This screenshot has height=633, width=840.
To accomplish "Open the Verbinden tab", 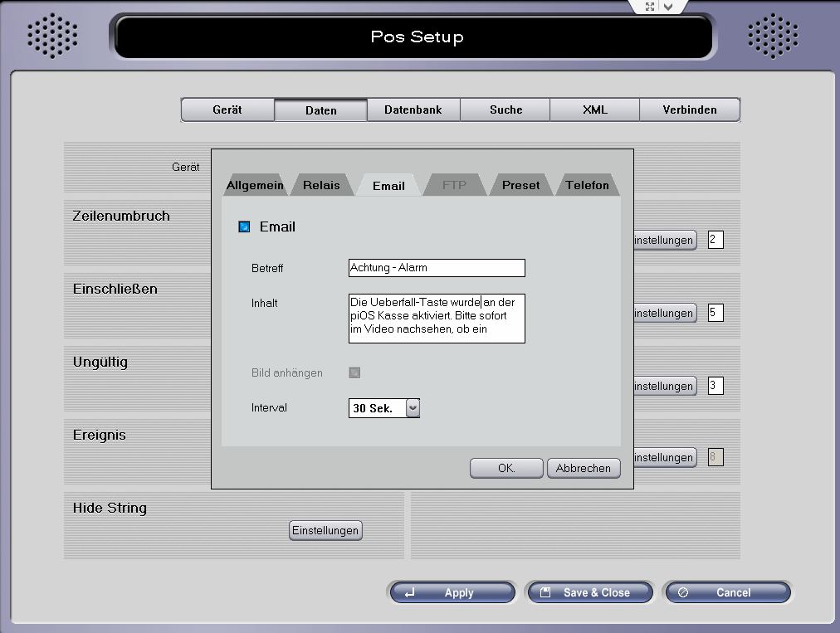I will pos(689,110).
